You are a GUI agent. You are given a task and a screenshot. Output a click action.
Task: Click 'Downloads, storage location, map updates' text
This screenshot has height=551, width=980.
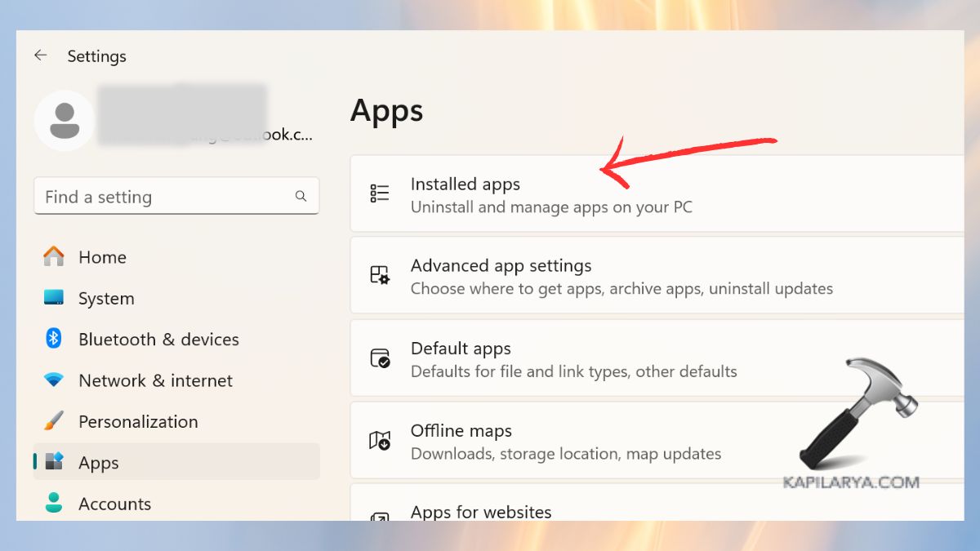click(x=566, y=454)
